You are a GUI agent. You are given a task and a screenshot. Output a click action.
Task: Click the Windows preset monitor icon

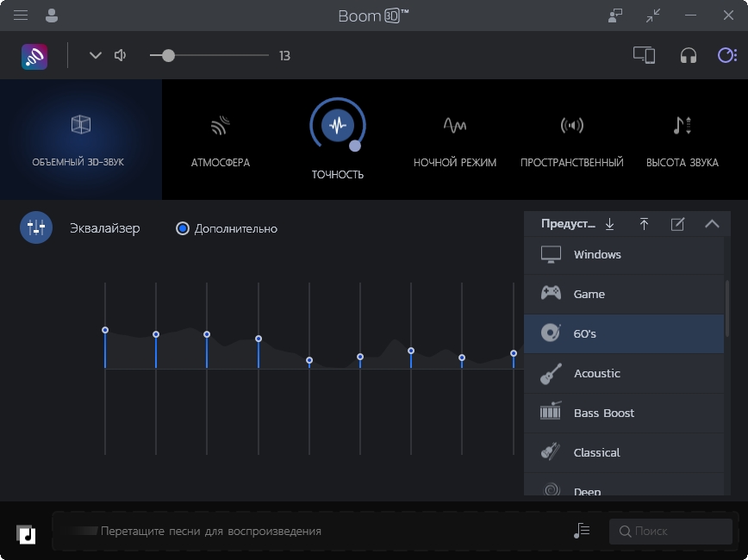[551, 254]
